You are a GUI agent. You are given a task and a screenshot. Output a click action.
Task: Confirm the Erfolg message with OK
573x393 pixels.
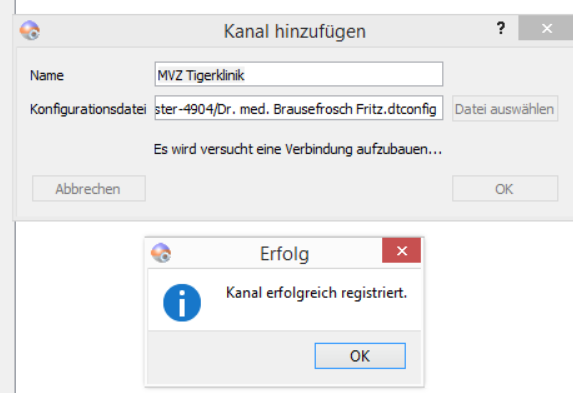(360, 356)
